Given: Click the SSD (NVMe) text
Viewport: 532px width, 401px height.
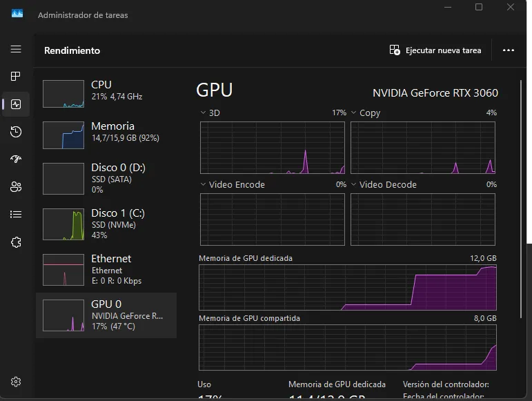Looking at the screenshot, I should (x=114, y=225).
